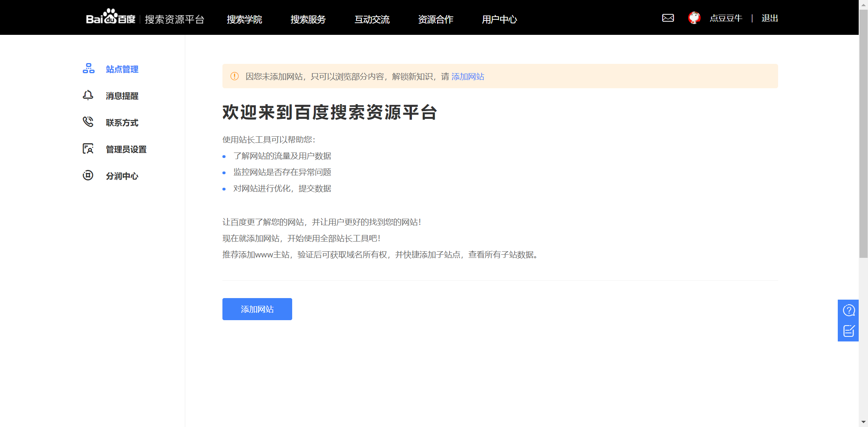The width and height of the screenshot is (868, 427).
Task: Click the text 使用站长工具可以帮助您
Action: (269, 140)
